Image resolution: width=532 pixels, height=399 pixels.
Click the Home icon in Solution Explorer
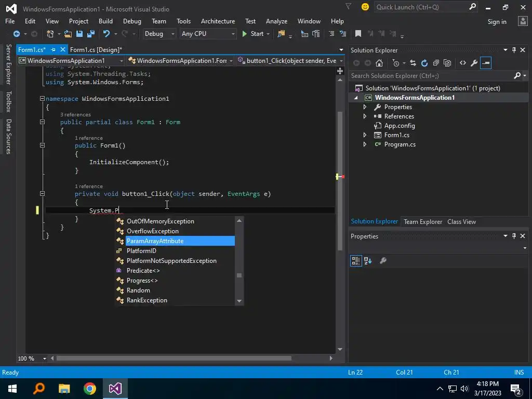(x=379, y=63)
